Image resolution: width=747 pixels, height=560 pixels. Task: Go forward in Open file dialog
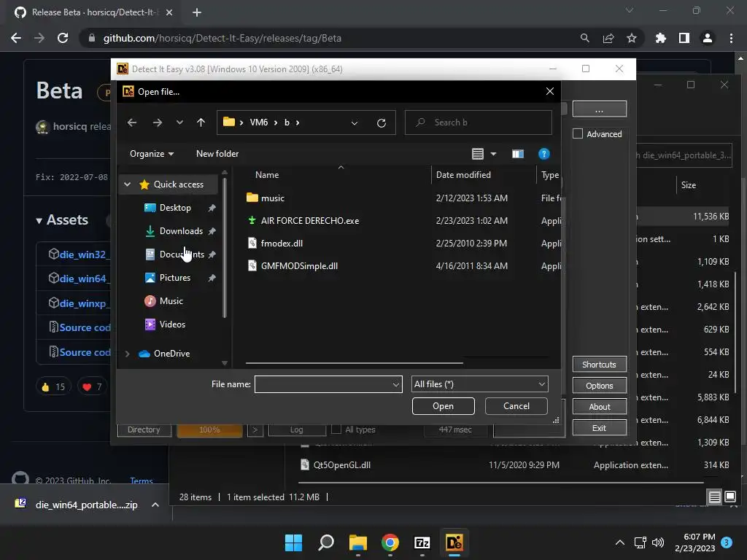coord(158,122)
